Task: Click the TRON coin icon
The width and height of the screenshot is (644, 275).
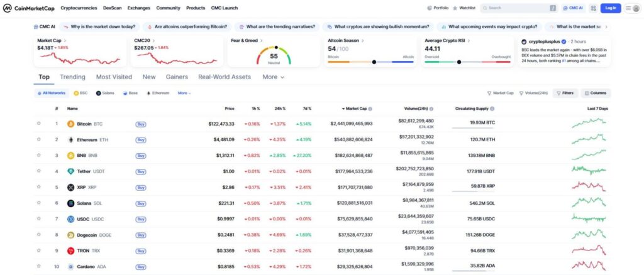Action: pos(70,251)
